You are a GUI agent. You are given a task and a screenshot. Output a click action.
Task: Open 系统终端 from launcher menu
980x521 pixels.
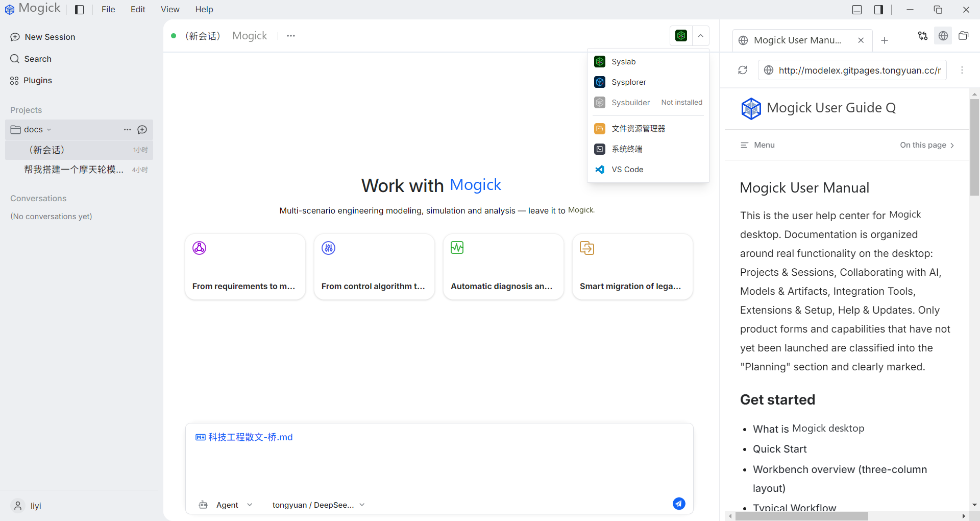point(648,149)
